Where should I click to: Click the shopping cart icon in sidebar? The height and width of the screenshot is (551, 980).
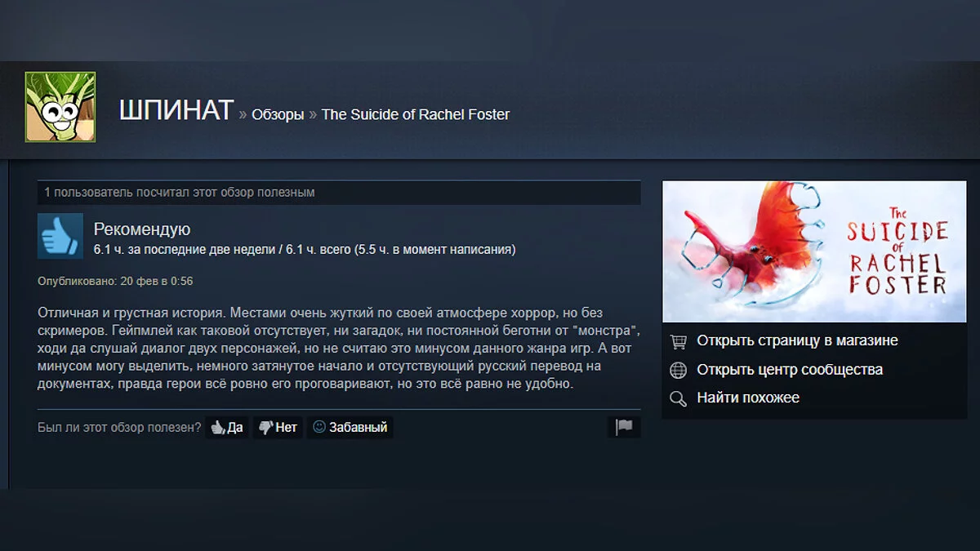678,341
